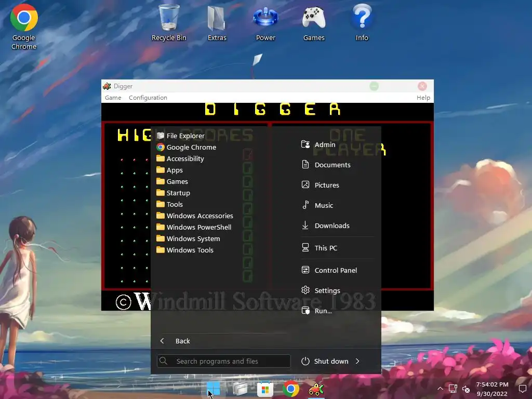Image resolution: width=532 pixels, height=399 pixels.
Task: Click the Search programs and files field
Action: 223,361
